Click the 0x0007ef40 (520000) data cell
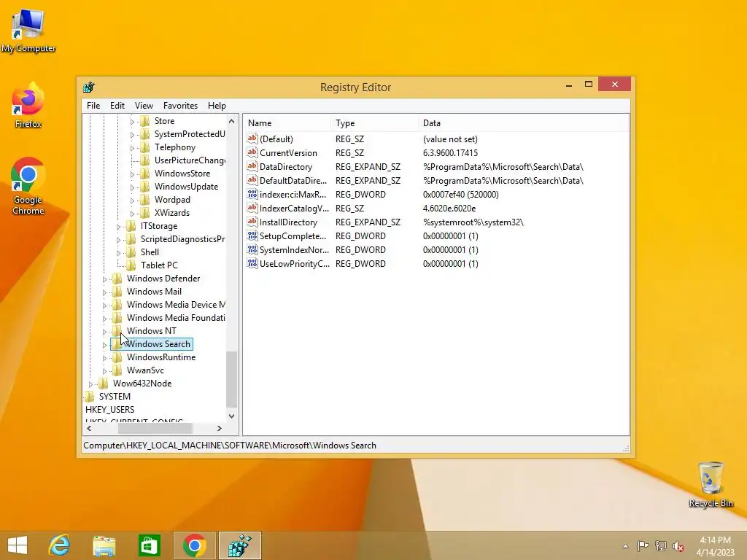 pyautogui.click(x=461, y=194)
